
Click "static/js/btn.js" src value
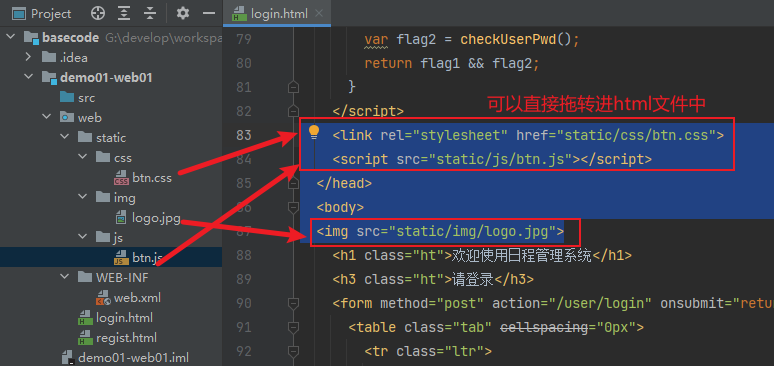pos(502,159)
